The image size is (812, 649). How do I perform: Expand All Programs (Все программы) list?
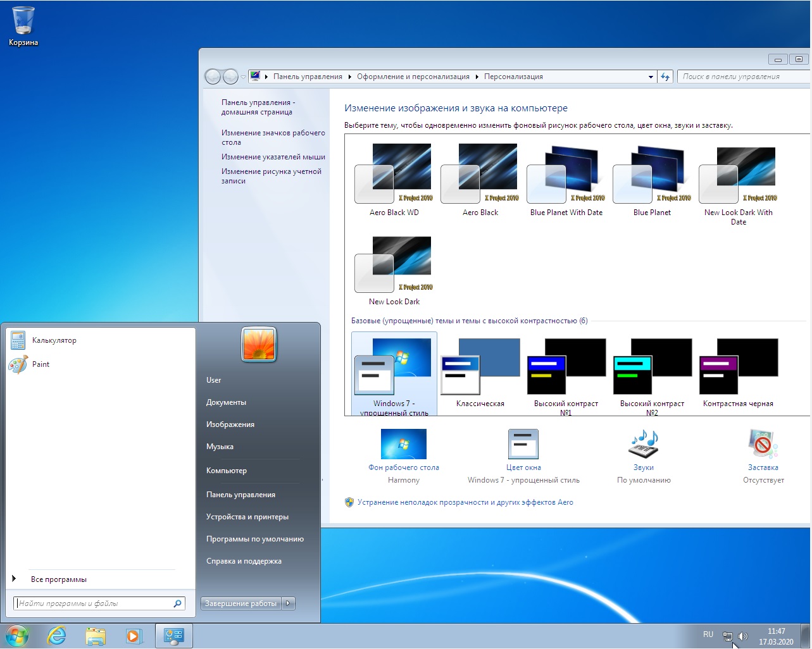[x=58, y=579]
